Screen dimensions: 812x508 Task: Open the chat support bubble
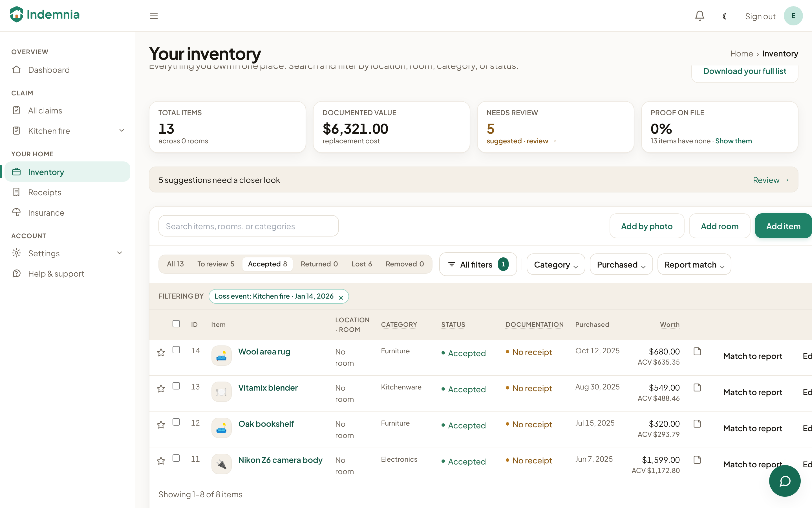784,481
